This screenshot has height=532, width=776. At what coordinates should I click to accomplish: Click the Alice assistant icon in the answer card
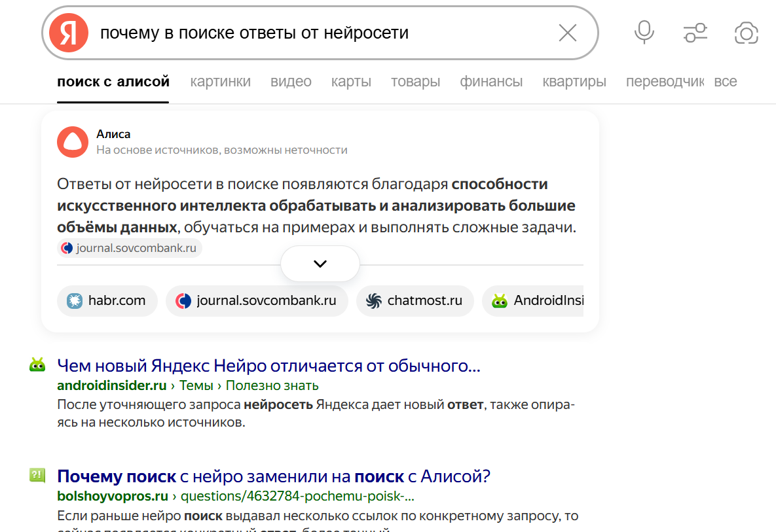tap(72, 142)
